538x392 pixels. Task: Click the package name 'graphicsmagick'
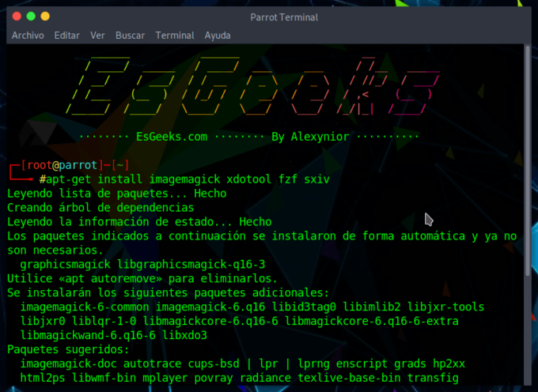tap(65, 265)
